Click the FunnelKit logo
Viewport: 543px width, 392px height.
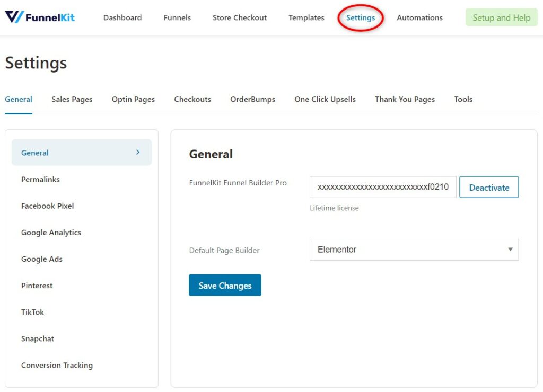coord(40,17)
